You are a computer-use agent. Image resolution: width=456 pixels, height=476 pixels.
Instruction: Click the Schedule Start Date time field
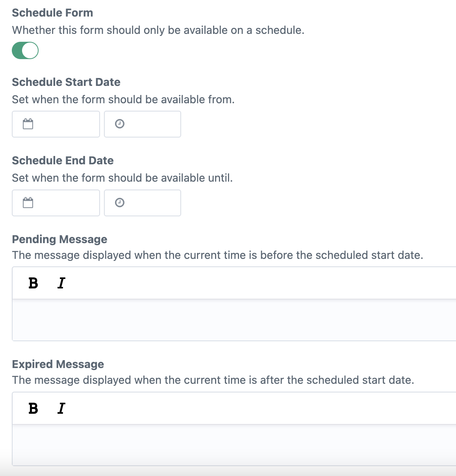pos(150,124)
